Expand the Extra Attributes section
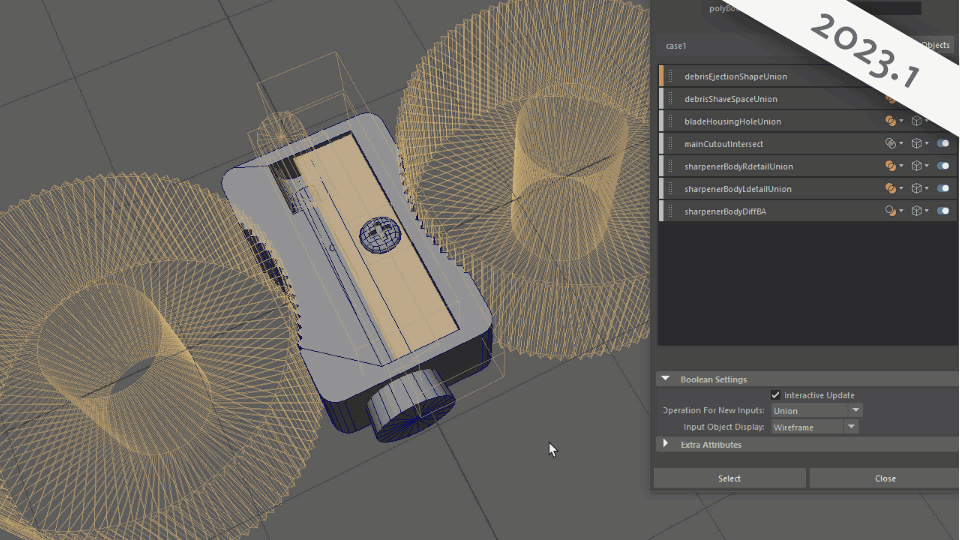Viewport: 960px width, 540px height. (x=665, y=444)
